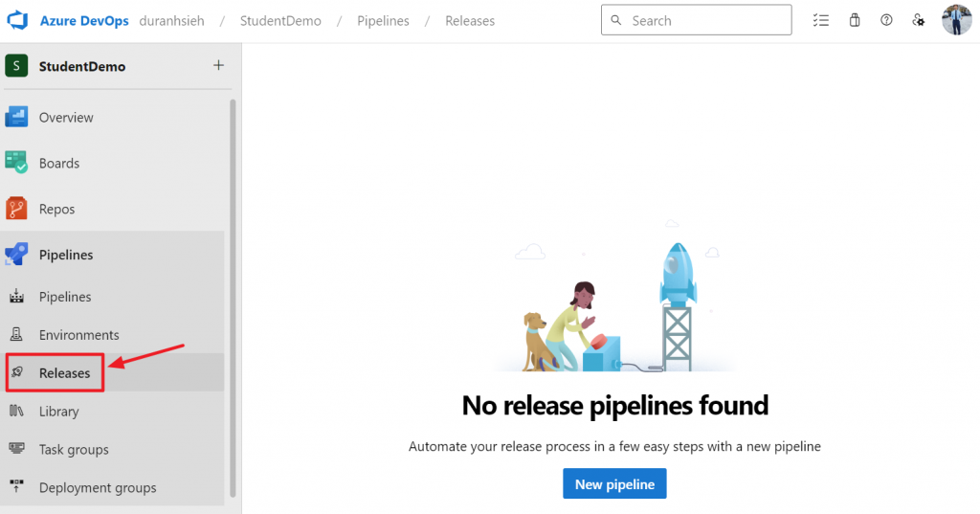Focus the Search input box
The height and width of the screenshot is (514, 980).
point(697,20)
